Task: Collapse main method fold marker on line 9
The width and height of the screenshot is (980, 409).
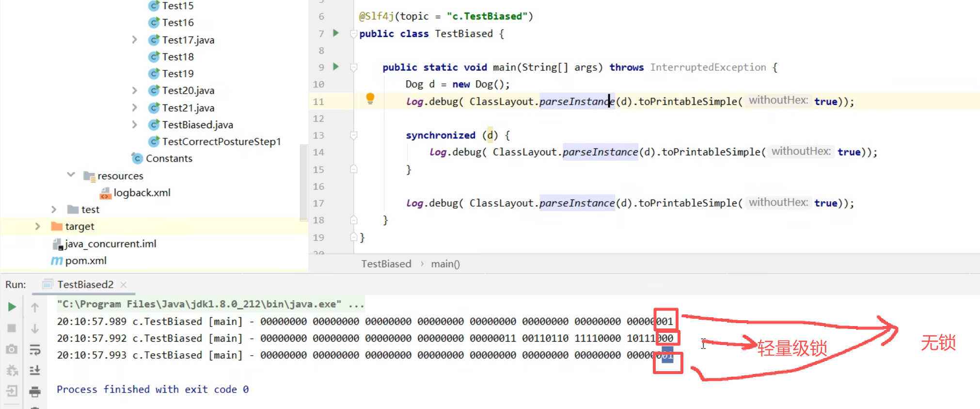Action: point(354,67)
